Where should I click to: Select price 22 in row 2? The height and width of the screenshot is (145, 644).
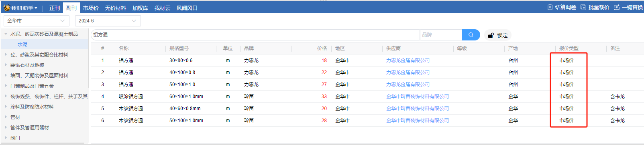point(324,72)
